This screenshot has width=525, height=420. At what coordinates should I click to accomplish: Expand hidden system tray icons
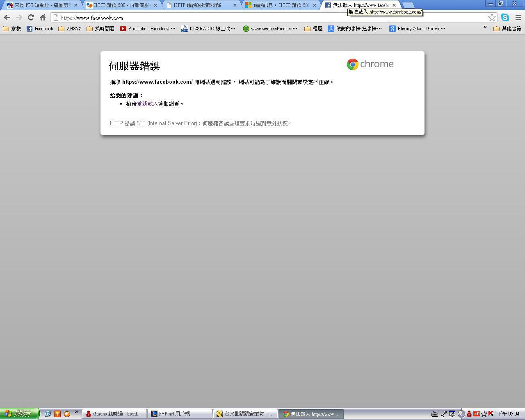[461, 414]
